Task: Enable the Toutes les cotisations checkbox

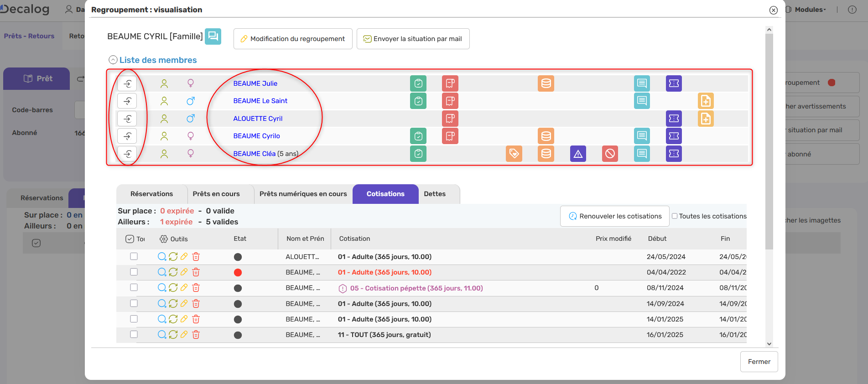Action: pyautogui.click(x=675, y=216)
